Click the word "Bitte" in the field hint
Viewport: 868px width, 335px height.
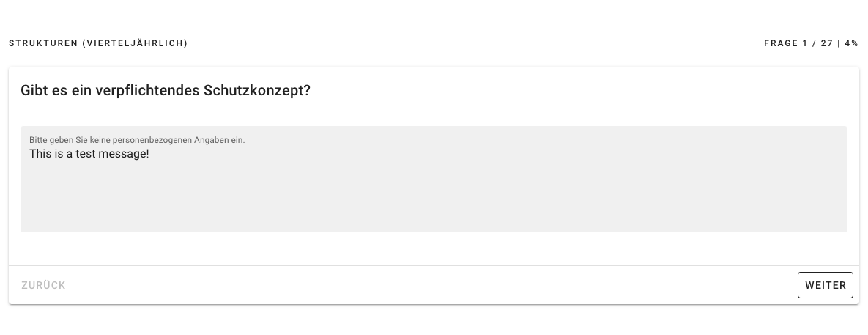38,139
